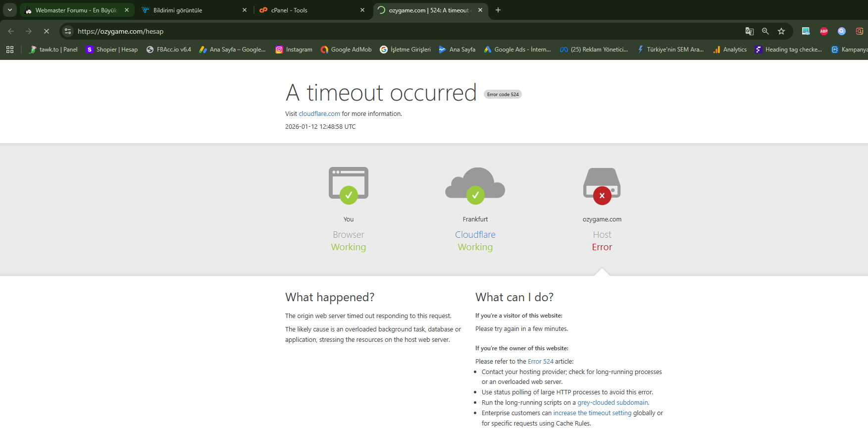Open the blue arrow Ana Sayfa bookmark
Screen dimensions: 868x432
click(457, 50)
